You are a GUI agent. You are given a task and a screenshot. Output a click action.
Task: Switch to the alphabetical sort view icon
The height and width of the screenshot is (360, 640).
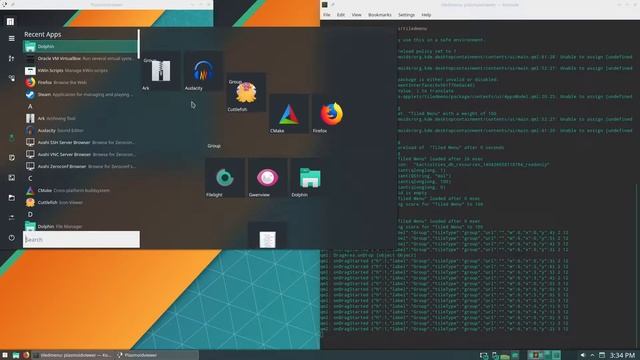[11, 58]
